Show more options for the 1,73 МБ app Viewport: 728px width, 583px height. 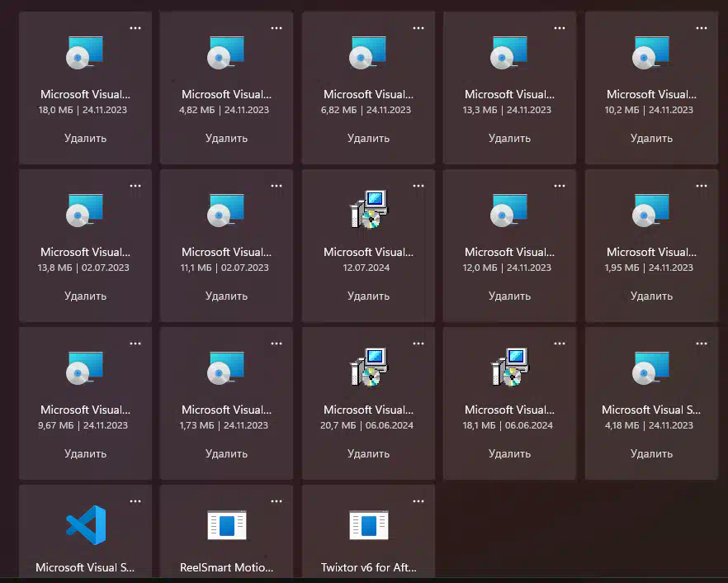[x=277, y=344]
